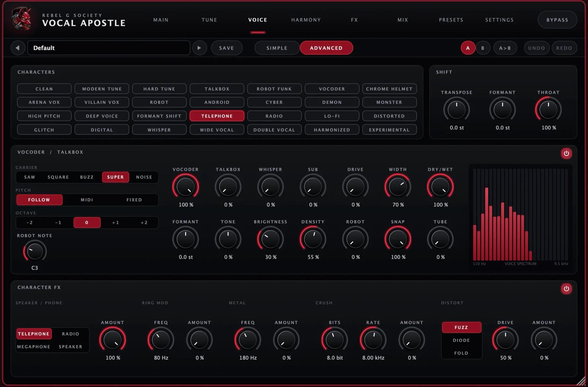Toggle the BYPASS button
The width and height of the screenshot is (588, 387).
coord(557,20)
